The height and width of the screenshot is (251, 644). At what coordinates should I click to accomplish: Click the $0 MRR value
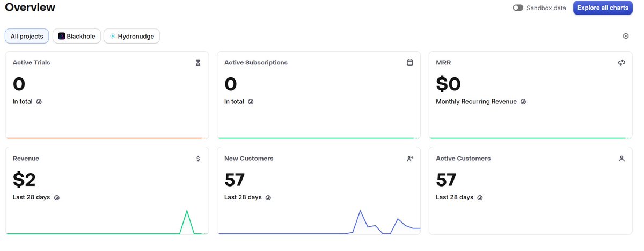click(x=449, y=84)
